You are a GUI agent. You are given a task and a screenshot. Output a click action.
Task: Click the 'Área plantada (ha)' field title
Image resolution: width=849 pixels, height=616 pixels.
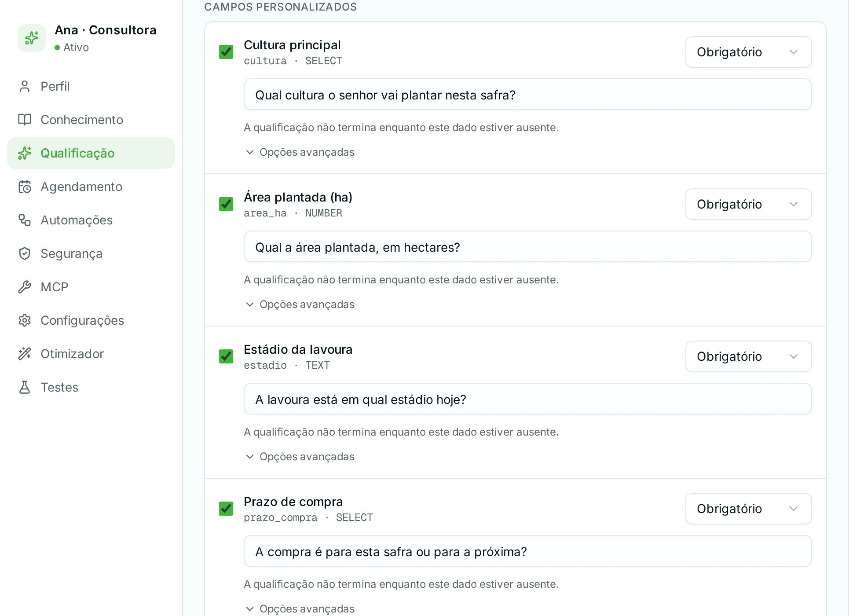click(x=298, y=197)
